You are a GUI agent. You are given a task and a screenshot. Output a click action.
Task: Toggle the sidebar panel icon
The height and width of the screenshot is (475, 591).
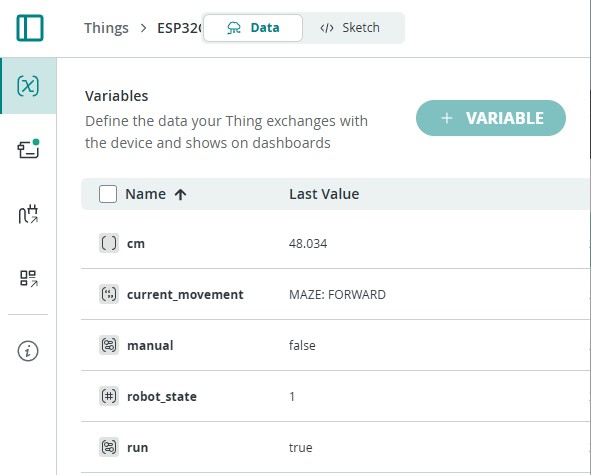pos(30,28)
